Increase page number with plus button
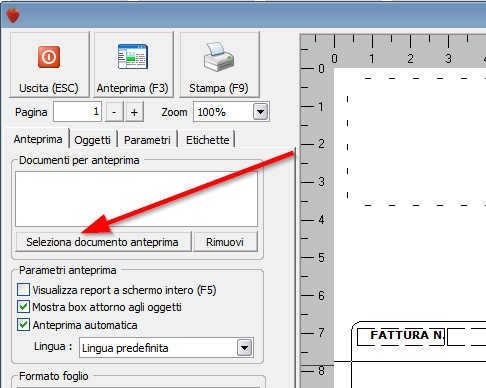 click(134, 112)
